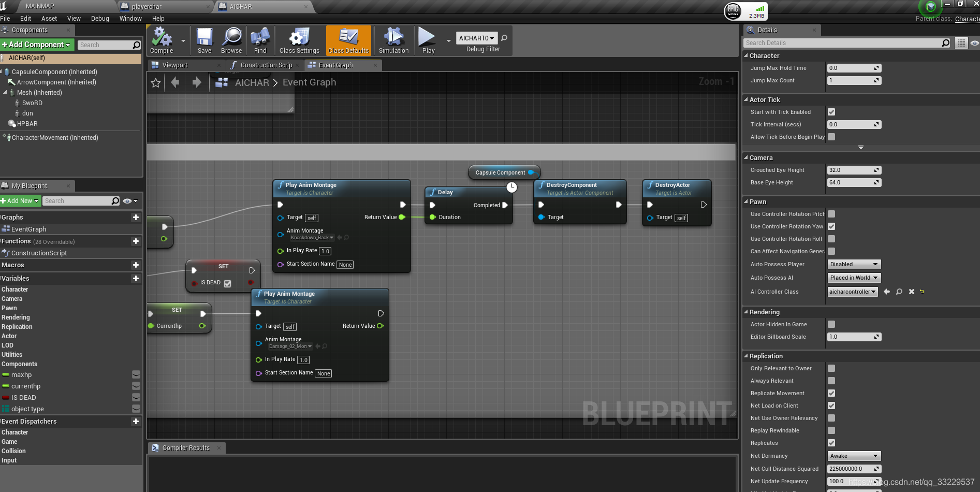Navigate forward in graph history
The image size is (980, 492).
pos(197,82)
